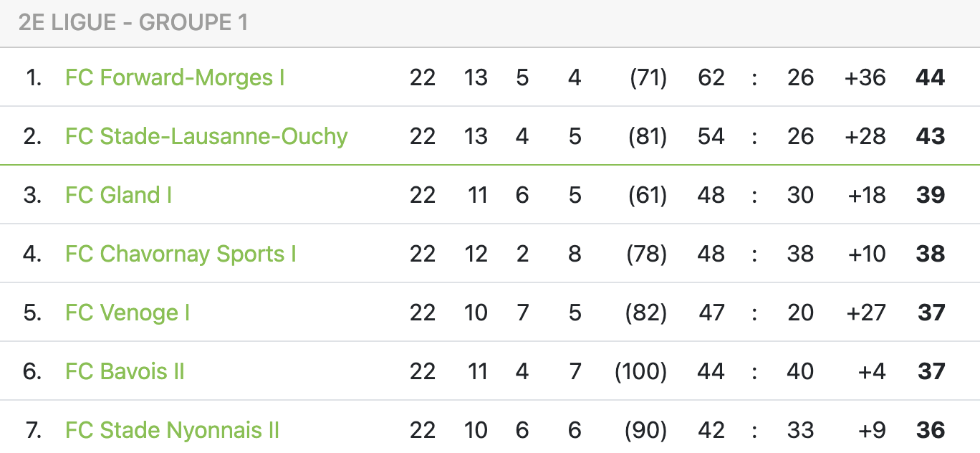The height and width of the screenshot is (453, 980).
Task: Open the FC Forward-Morges I team link
Action: (x=175, y=77)
